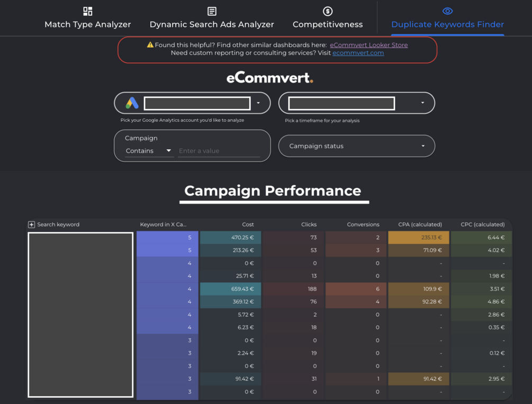Click the 659.43 € cost cell
This screenshot has height=404, width=532.
coord(231,289)
